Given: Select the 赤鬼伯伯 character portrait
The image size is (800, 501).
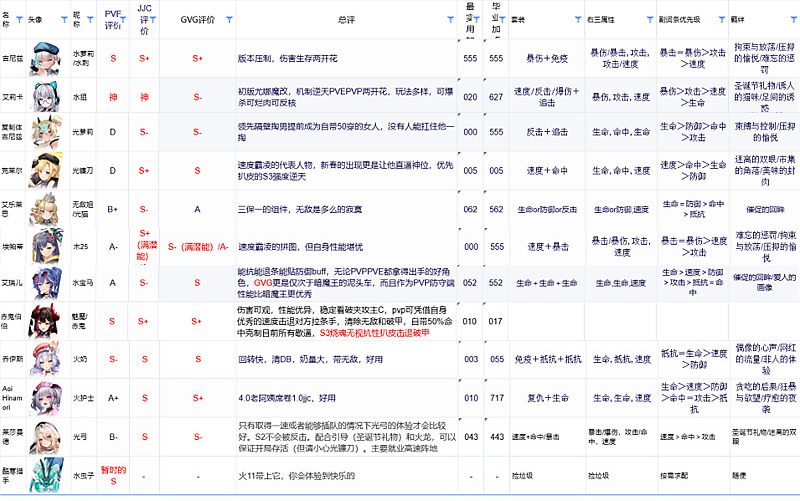Looking at the screenshot, I should 45,321.
